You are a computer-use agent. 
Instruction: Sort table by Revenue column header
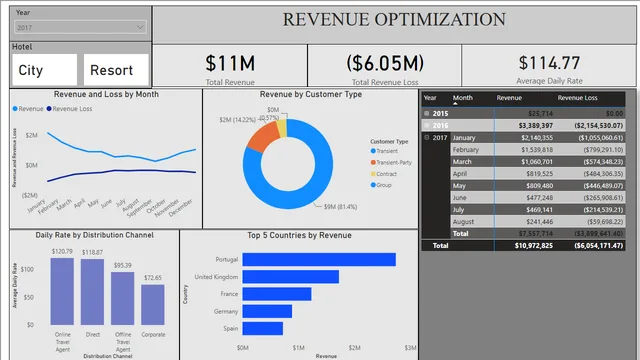coord(509,98)
